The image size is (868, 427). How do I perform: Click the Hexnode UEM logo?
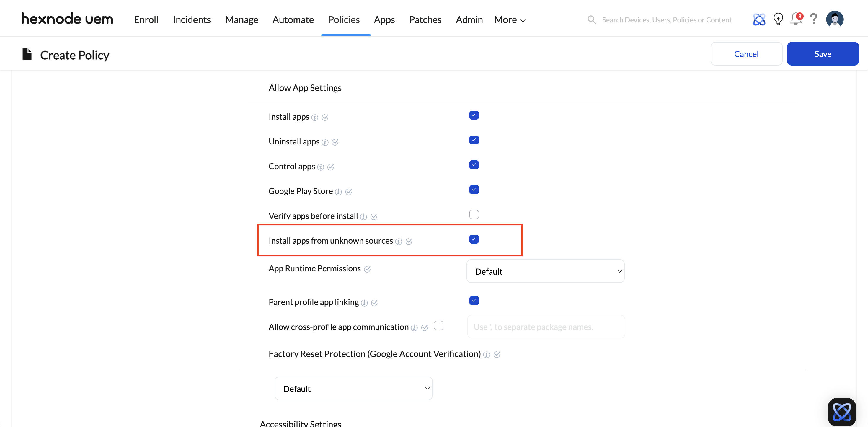pyautogui.click(x=67, y=19)
